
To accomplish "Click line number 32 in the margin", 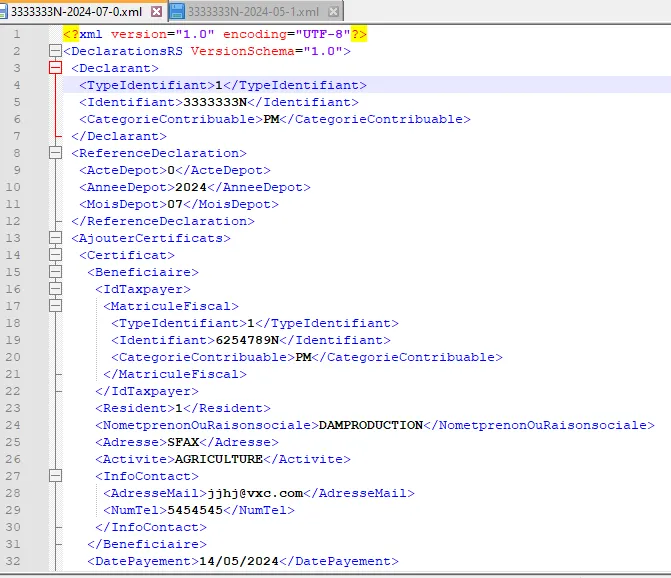I will [13, 561].
